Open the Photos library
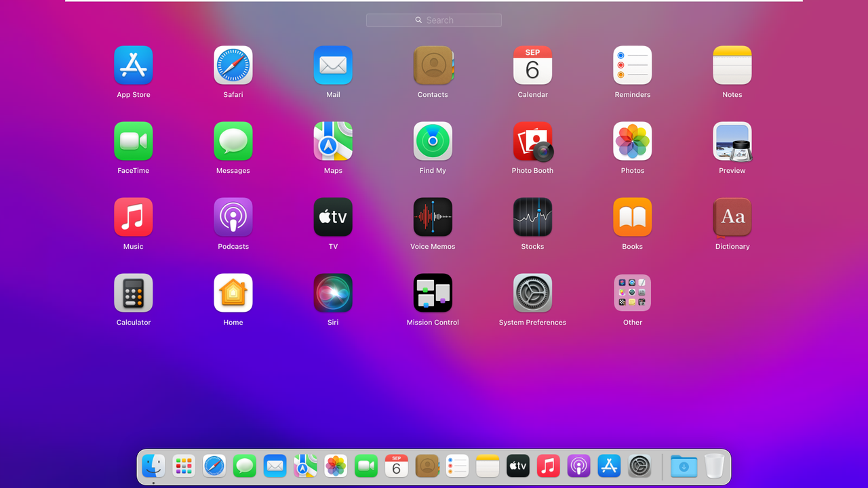 point(632,142)
